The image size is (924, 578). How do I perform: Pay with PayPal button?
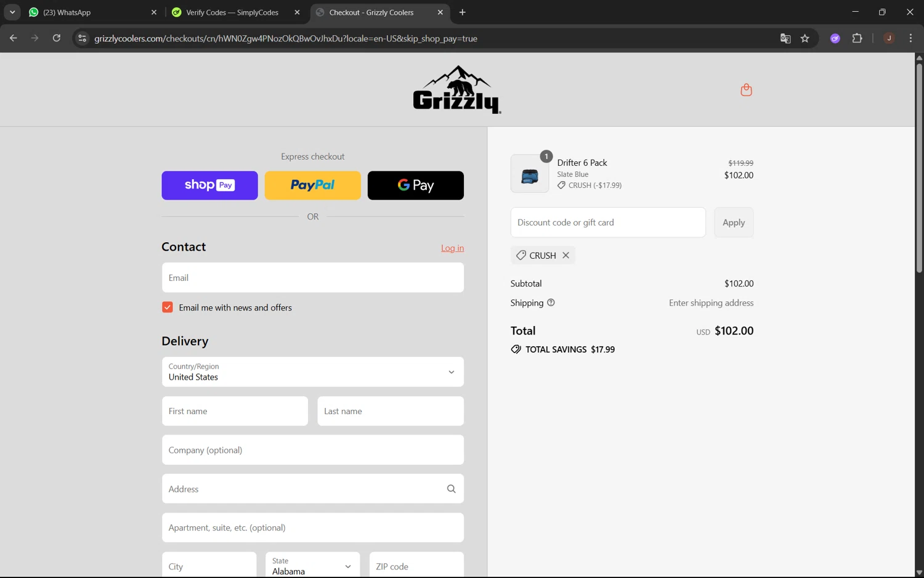tap(313, 185)
